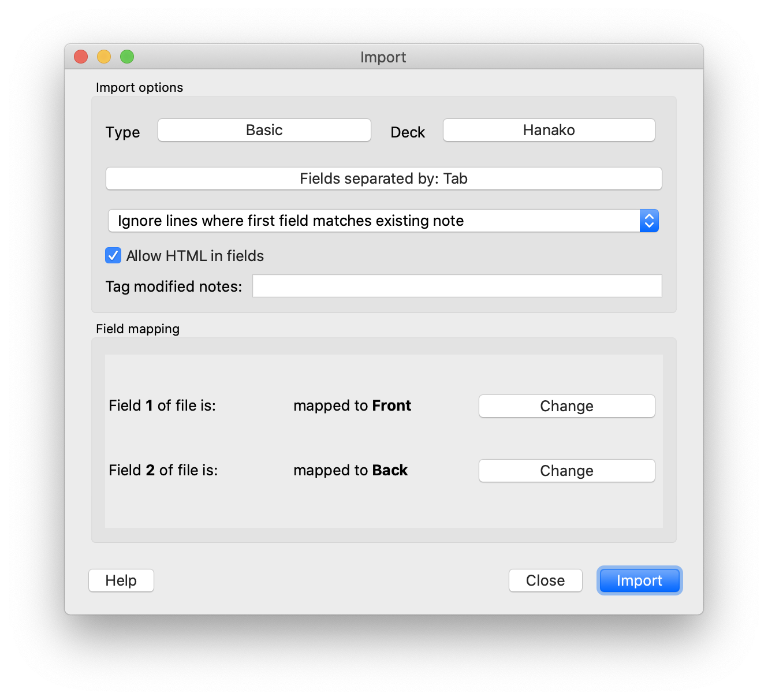
Task: Select the 'mapped to Front' text
Action: tap(352, 405)
